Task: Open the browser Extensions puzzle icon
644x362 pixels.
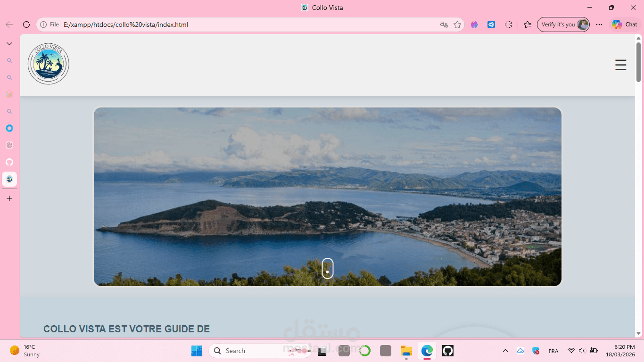Action: (x=508, y=24)
